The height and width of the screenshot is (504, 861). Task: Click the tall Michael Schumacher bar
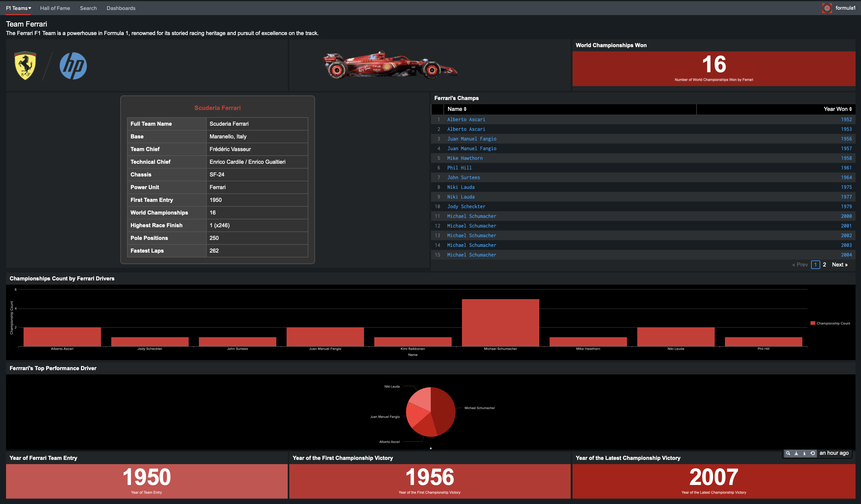click(501, 323)
